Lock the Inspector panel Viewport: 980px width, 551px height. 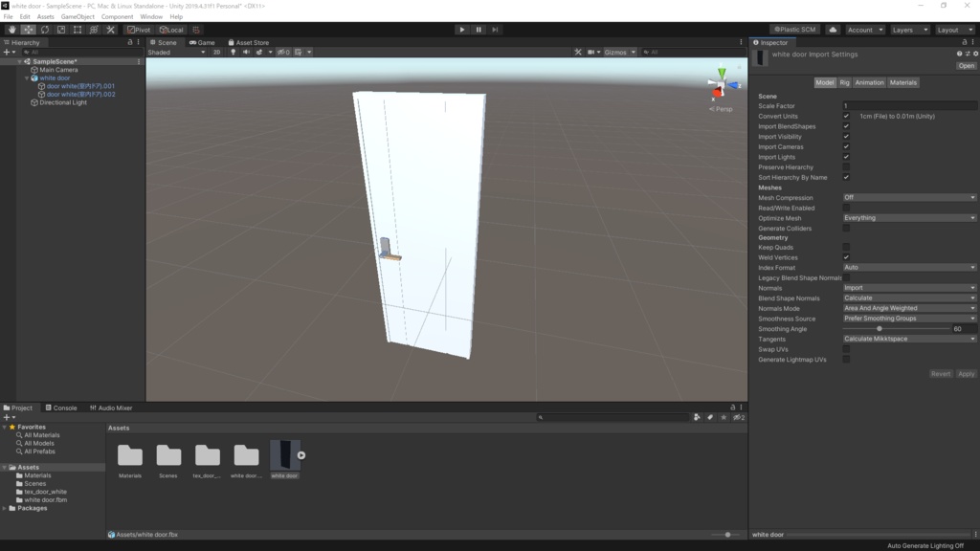click(x=965, y=42)
